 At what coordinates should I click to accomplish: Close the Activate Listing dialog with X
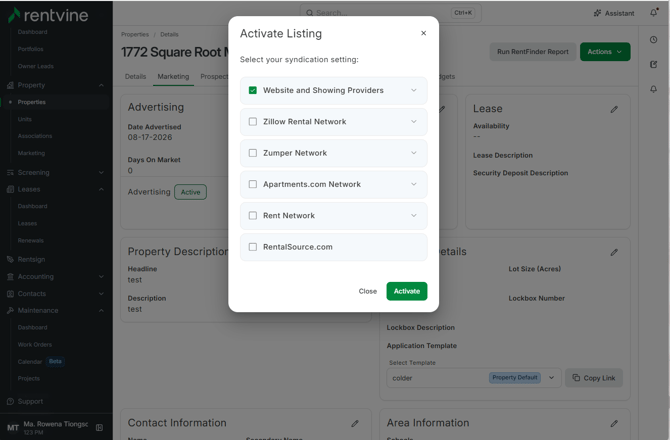[423, 33]
